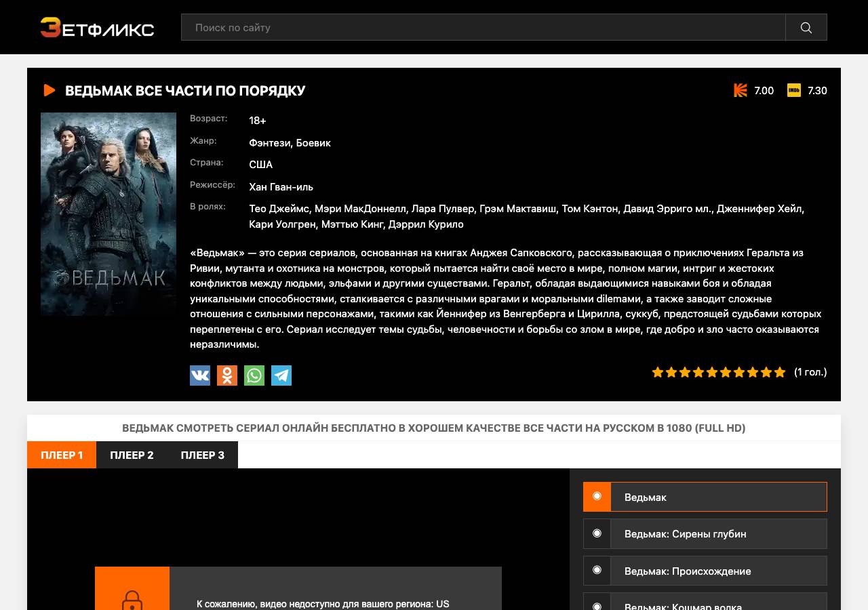The height and width of the screenshot is (610, 868).
Task: Click the 7.30 IMDb rating value
Action: tap(817, 91)
